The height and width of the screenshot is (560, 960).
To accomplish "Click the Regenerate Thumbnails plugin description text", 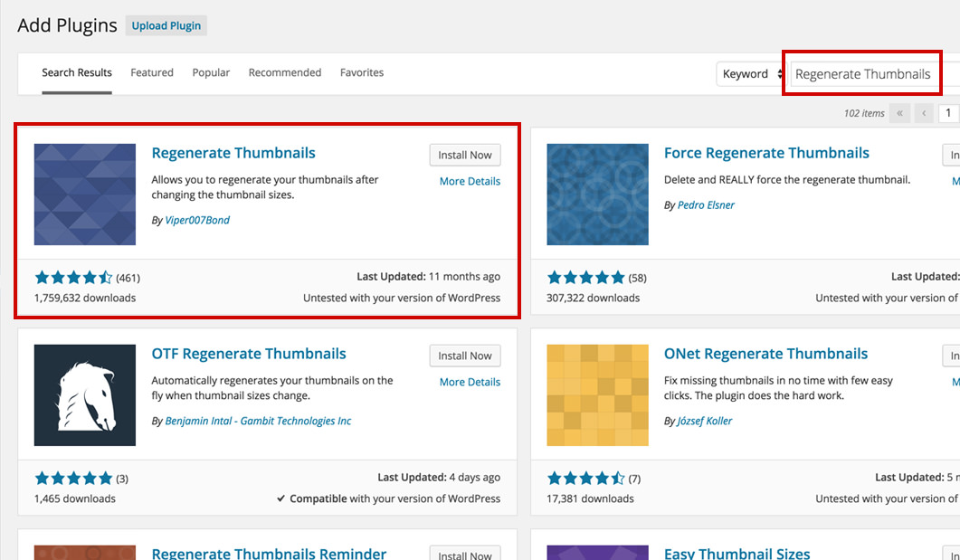I will coord(265,188).
